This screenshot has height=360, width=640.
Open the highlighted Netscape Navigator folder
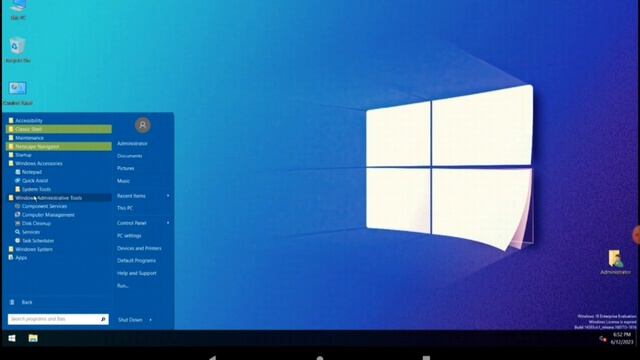(x=58, y=147)
